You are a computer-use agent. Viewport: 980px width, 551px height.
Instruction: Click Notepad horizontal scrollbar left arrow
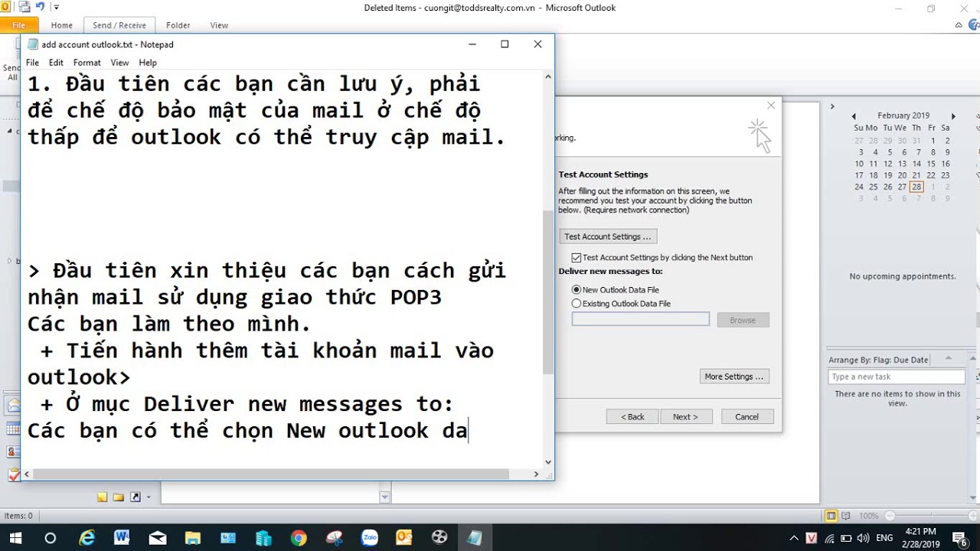tap(28, 474)
